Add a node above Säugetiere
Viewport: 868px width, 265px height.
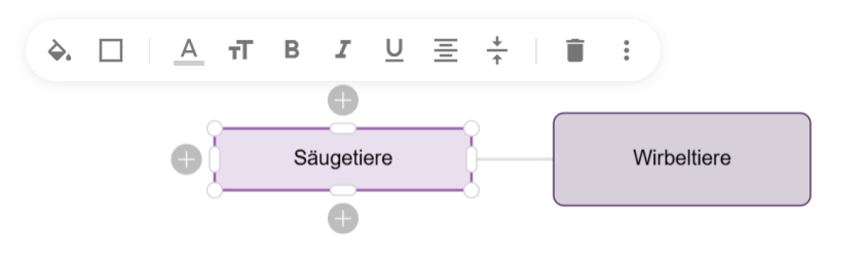click(x=343, y=100)
